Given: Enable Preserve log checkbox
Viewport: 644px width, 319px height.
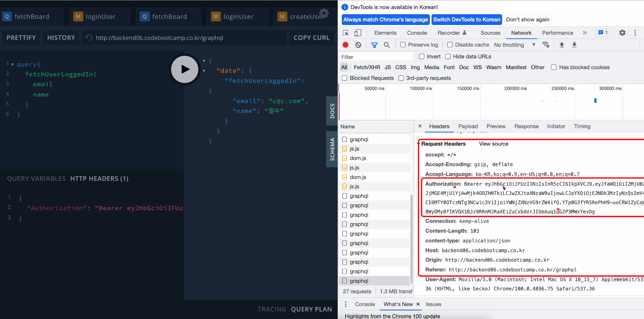Looking at the screenshot, I should (403, 45).
